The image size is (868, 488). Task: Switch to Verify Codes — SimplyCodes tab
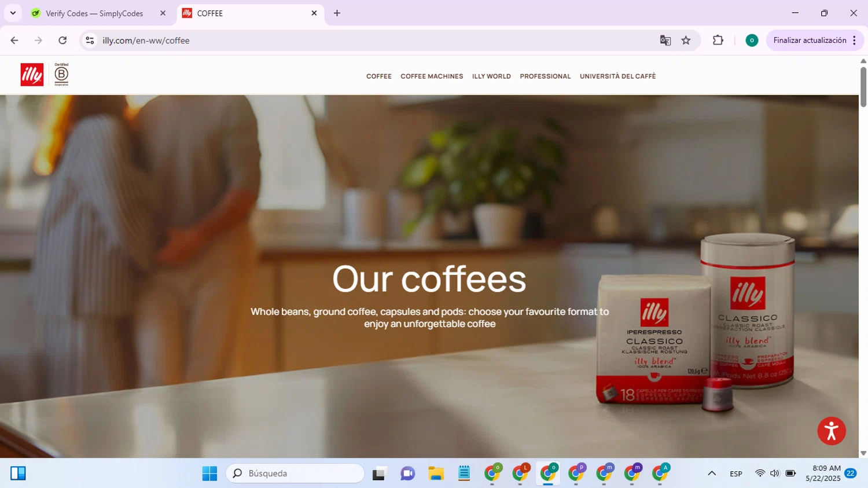point(98,13)
